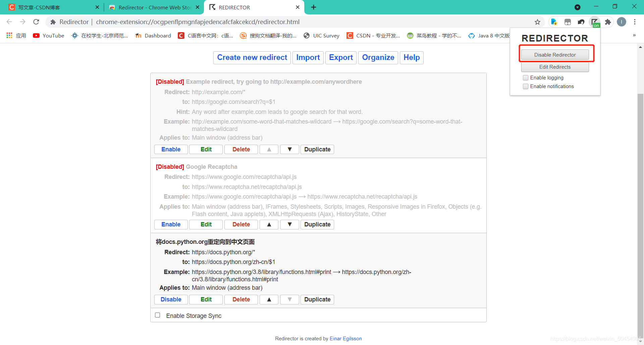644x345 pixels.
Task: Enable the Example redirect
Action: coord(171,149)
